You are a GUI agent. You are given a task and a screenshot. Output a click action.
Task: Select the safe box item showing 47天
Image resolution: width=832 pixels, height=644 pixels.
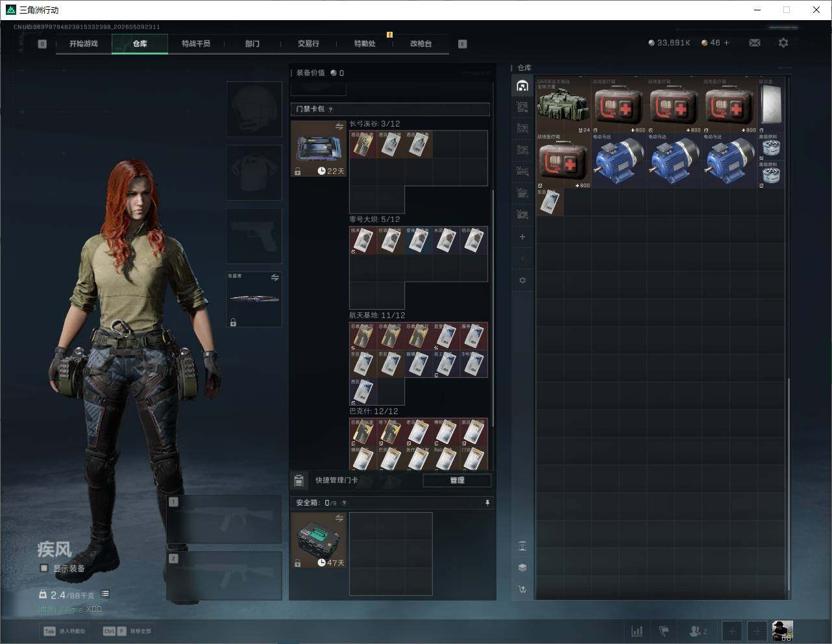(319, 540)
